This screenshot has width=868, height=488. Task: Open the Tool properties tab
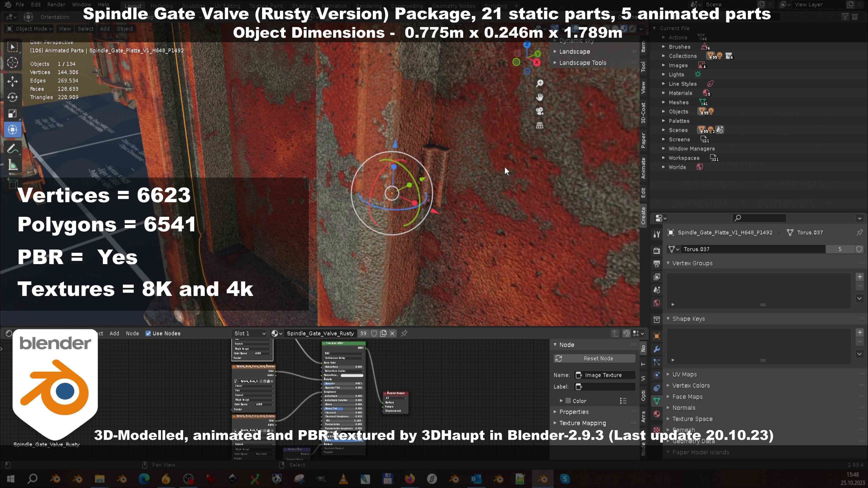pyautogui.click(x=656, y=234)
